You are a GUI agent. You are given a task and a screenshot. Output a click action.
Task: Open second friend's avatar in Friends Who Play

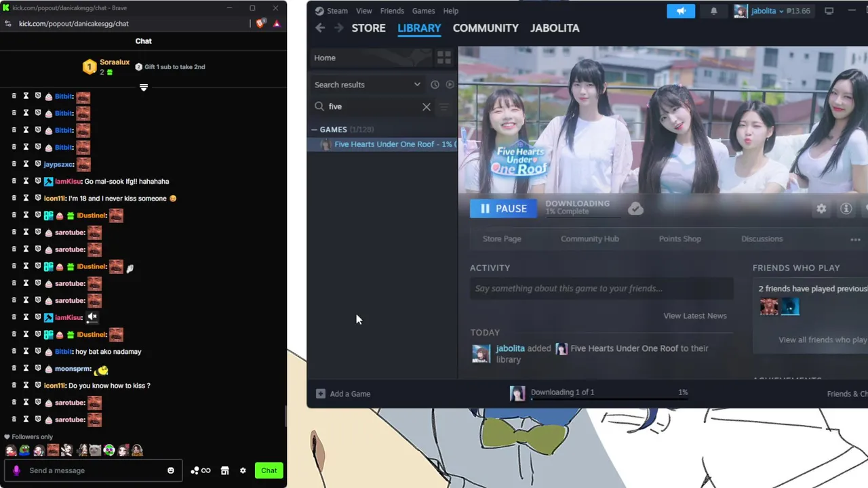point(790,306)
